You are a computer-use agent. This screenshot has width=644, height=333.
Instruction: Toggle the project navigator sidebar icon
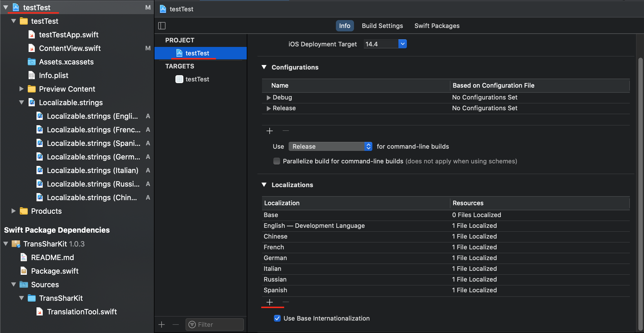click(162, 26)
